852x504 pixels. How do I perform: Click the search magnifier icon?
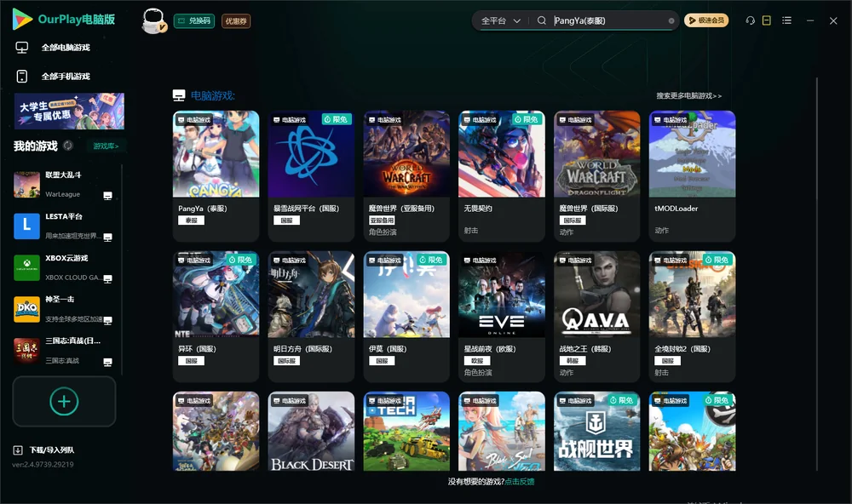(541, 20)
